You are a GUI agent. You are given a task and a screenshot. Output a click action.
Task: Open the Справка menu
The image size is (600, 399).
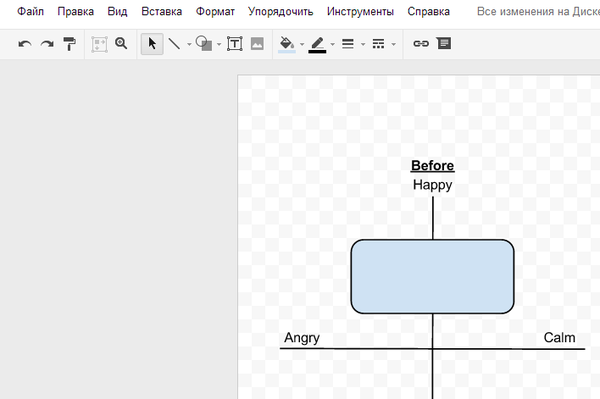pyautogui.click(x=429, y=12)
